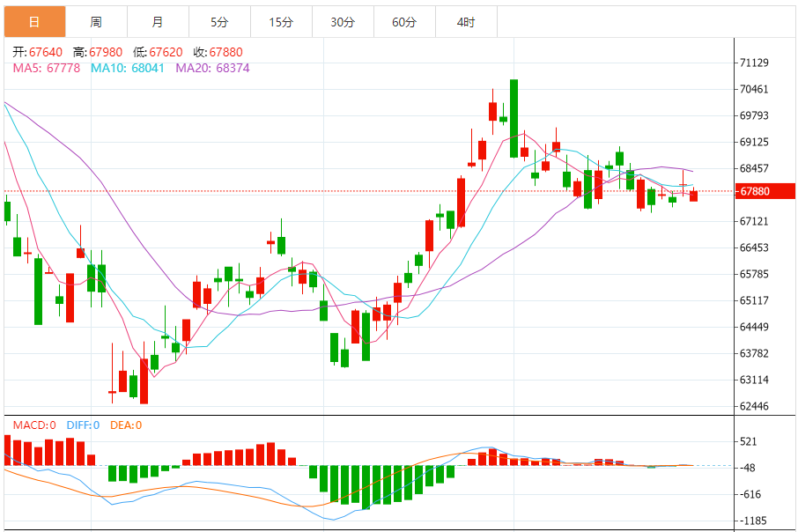798x532 pixels.
Task: Select the 5分 interval tab
Action: (219, 22)
